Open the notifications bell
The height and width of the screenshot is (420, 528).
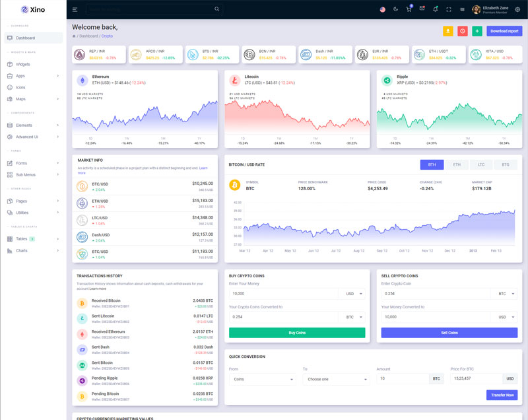435,9
